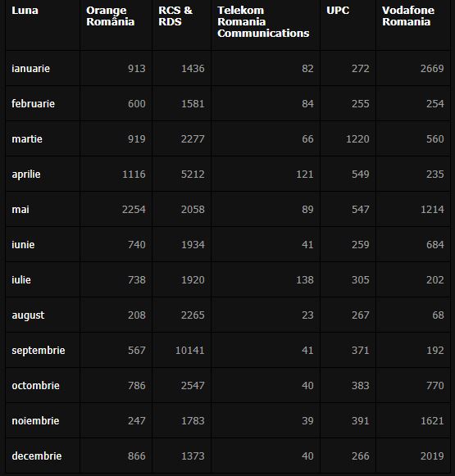455x476 pixels.
Task: Select the 1220 UPC value for martie
Action: coord(357,139)
